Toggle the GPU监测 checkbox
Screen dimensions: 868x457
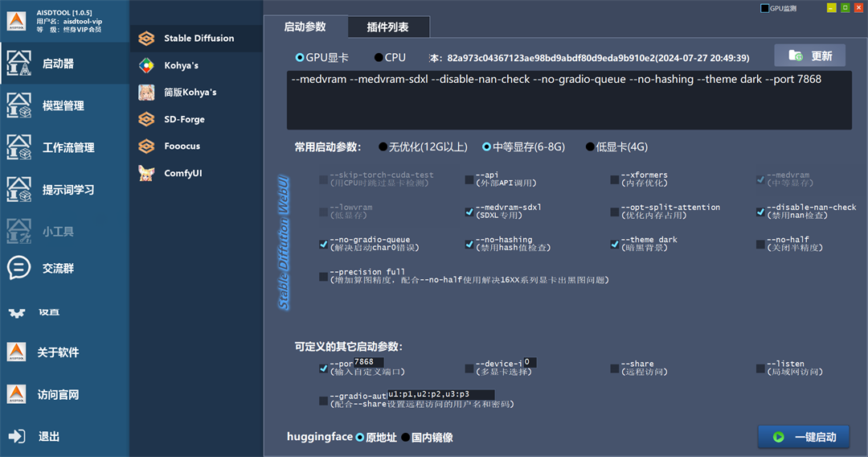pyautogui.click(x=764, y=8)
